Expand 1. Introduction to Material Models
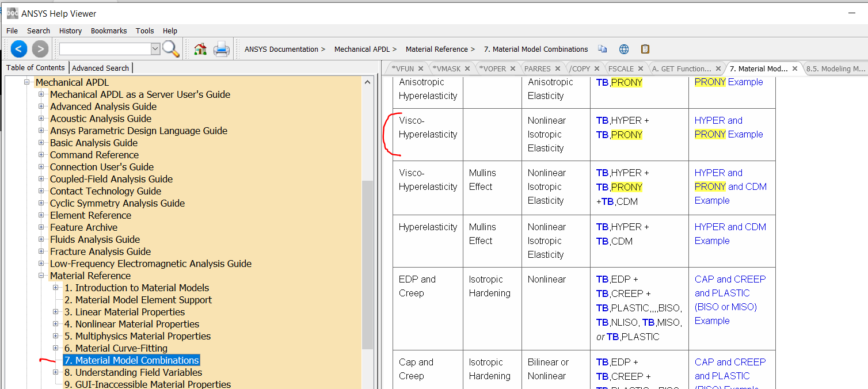The height and width of the screenshot is (389, 868). (x=55, y=288)
